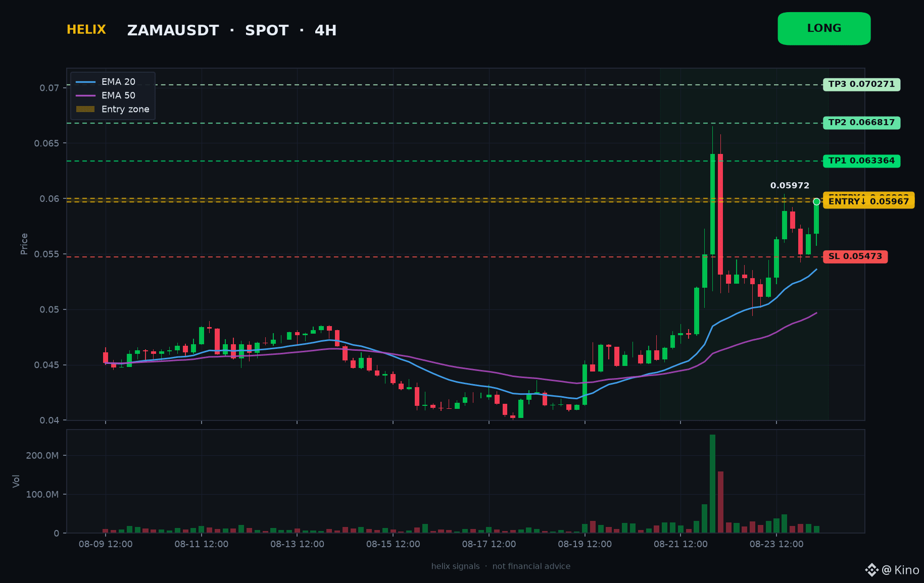Click the 08-11 12:00 date label
The width and height of the screenshot is (924, 583).
(202, 544)
